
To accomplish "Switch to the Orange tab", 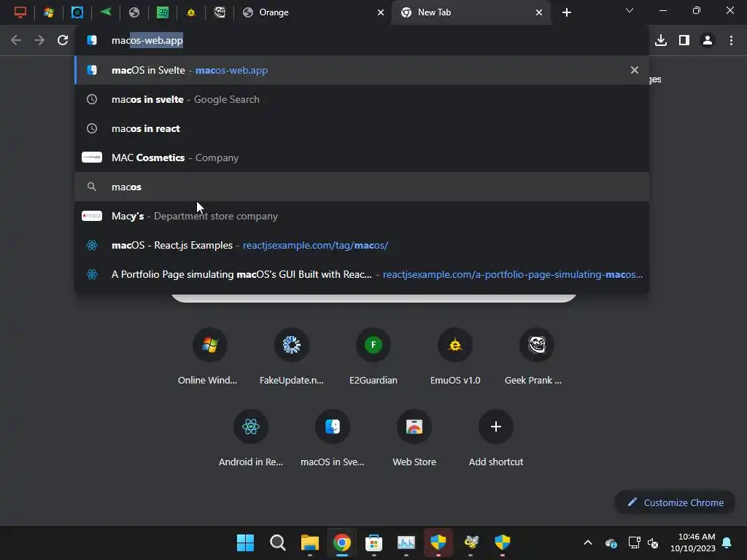I will click(312, 12).
